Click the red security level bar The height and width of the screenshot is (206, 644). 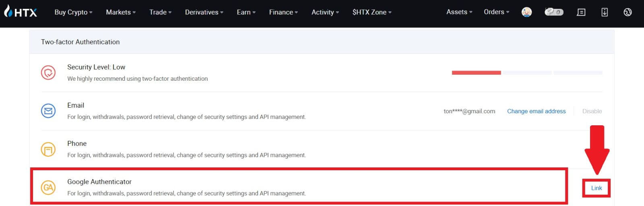click(476, 73)
